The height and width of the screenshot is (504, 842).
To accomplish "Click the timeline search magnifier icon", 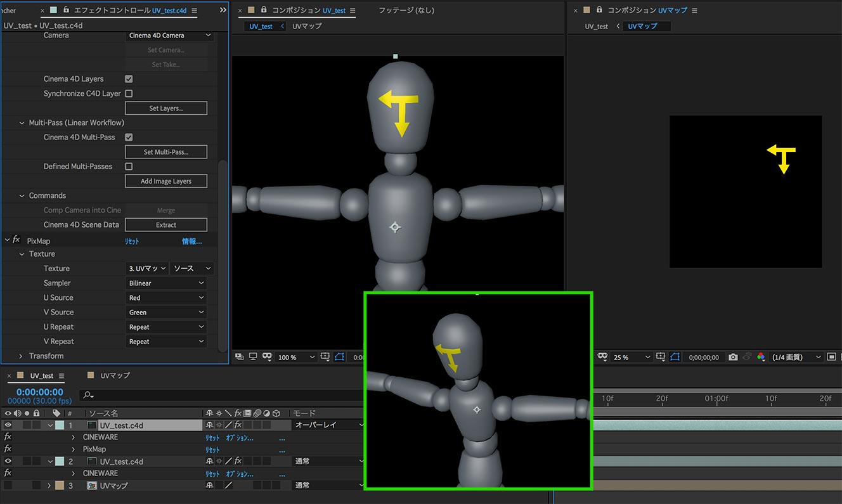I will tap(88, 395).
